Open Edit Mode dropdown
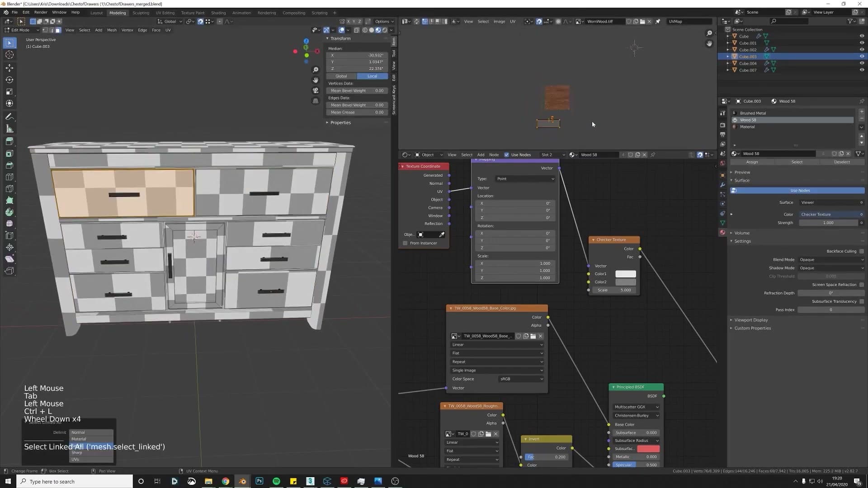Image resolution: width=868 pixels, height=488 pixels. [21, 30]
